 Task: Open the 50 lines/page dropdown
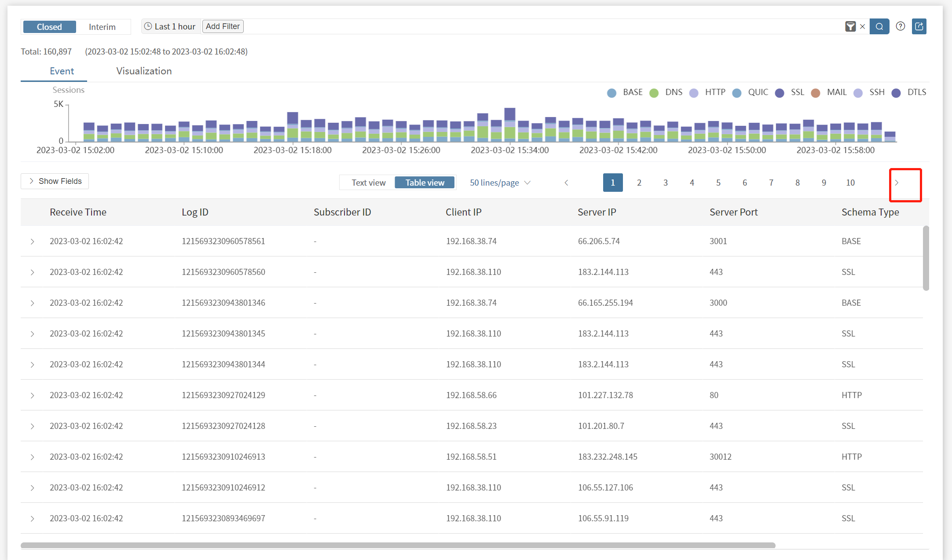point(500,183)
